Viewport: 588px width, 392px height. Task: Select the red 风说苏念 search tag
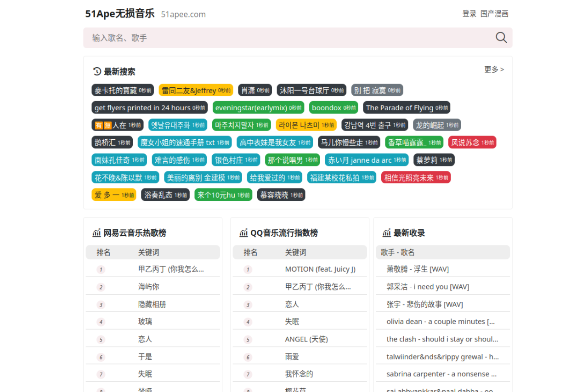tap(472, 142)
